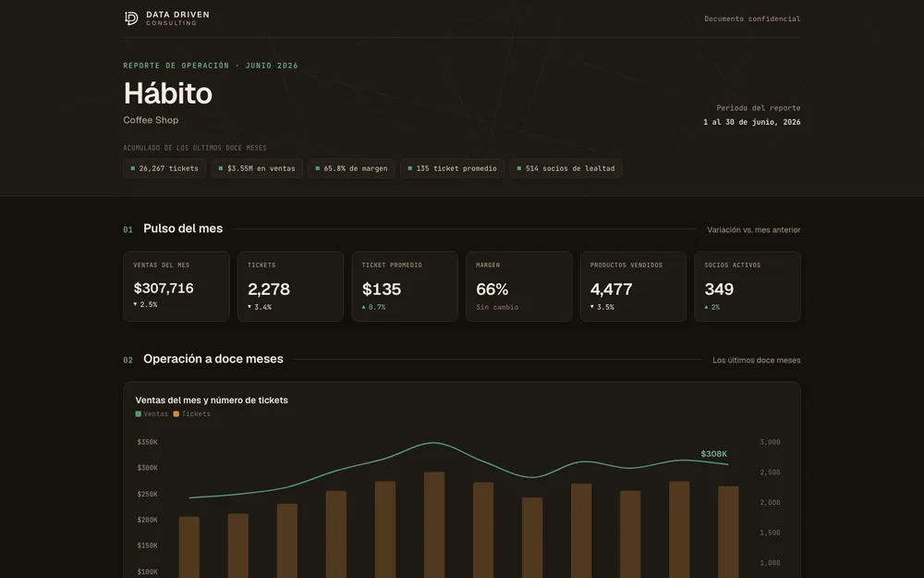This screenshot has width=924, height=578.
Task: Click the 'Pulso del mes' section heading
Action: [183, 228]
